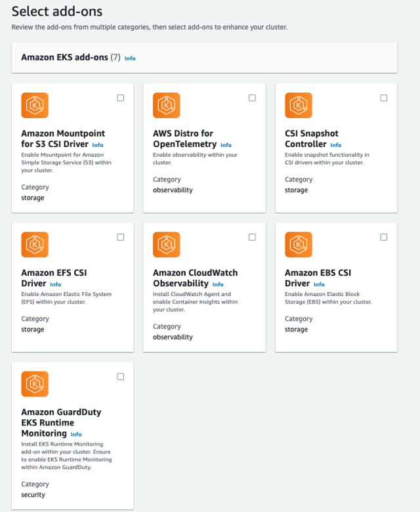Enable the GuardDuty EKS Runtime Monitoring checkbox
The height and width of the screenshot is (512, 420).
tap(120, 377)
